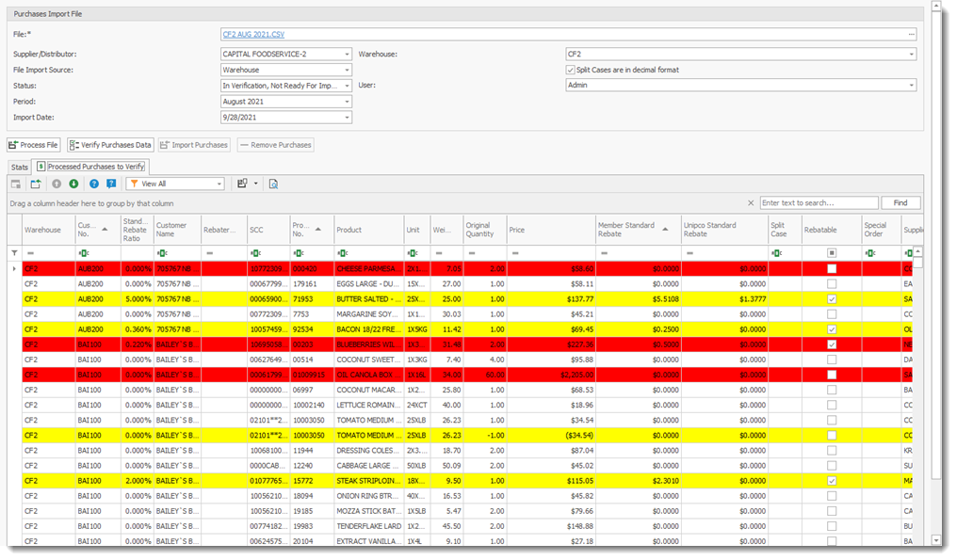Expand the View All filter combo box
The width and height of the screenshot is (957, 560).
coord(219,184)
